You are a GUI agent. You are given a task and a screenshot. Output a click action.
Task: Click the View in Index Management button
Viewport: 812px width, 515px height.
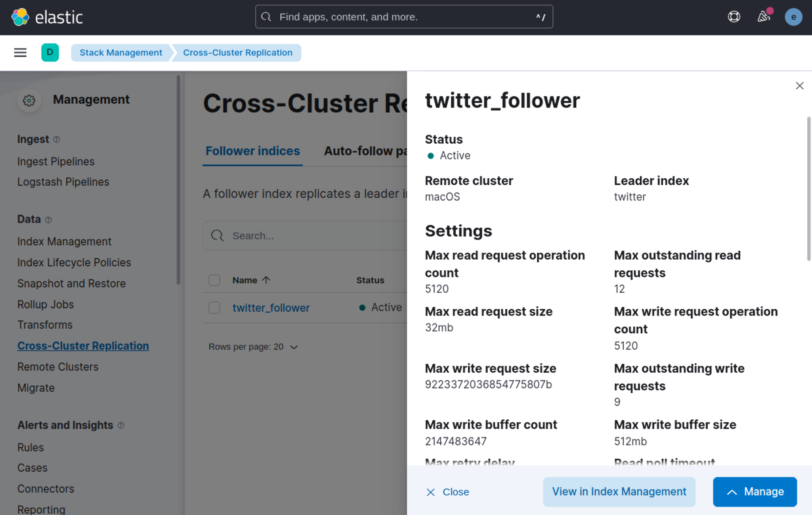(x=619, y=492)
